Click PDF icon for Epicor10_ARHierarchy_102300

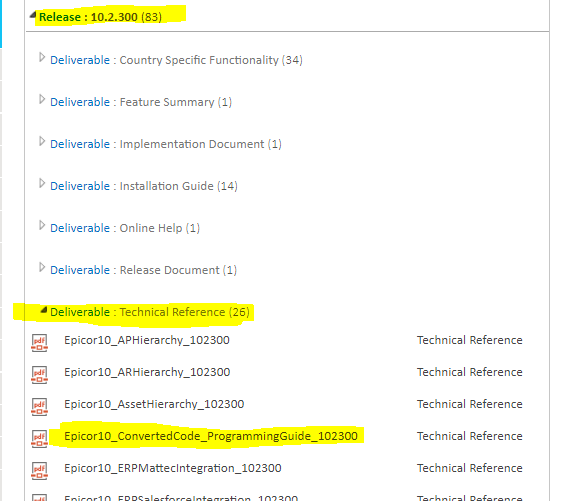click(40, 375)
